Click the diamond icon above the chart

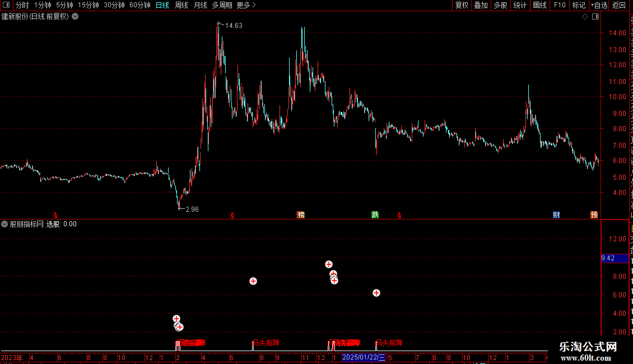click(x=585, y=17)
